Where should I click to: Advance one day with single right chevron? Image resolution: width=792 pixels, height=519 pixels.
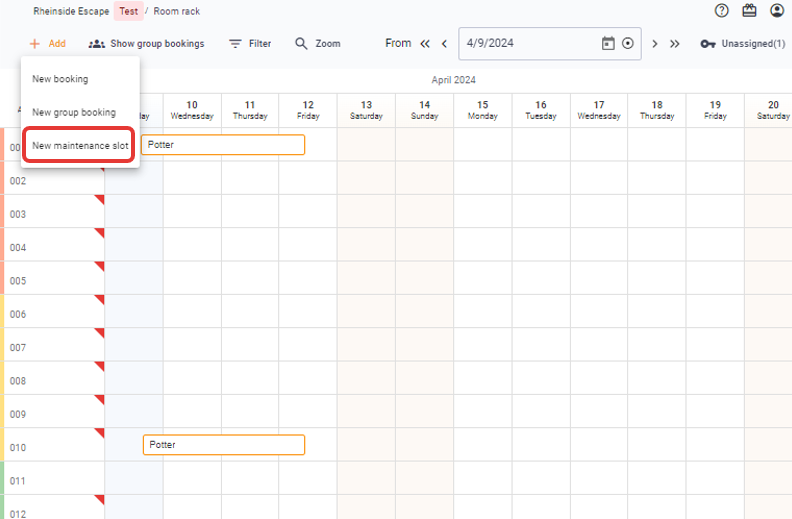655,44
